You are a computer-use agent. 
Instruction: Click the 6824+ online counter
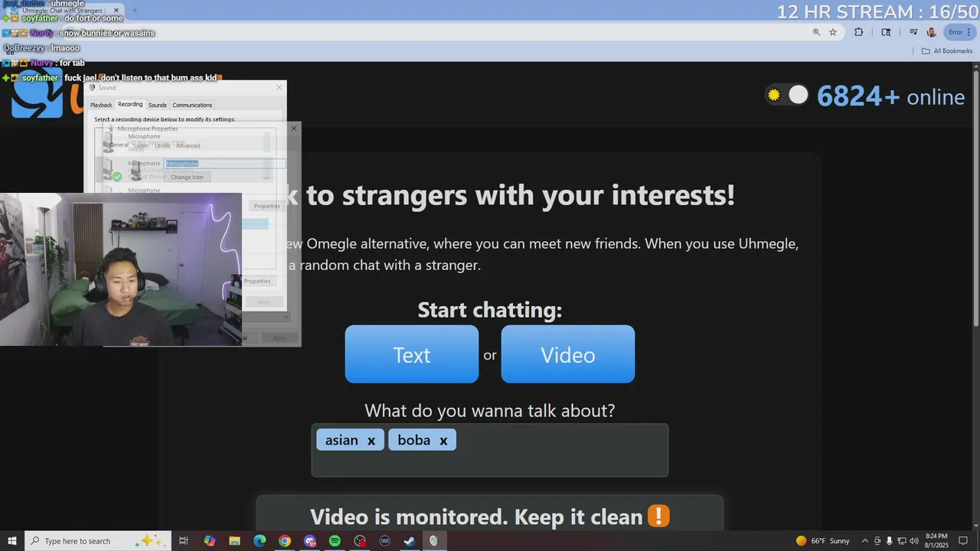click(890, 96)
